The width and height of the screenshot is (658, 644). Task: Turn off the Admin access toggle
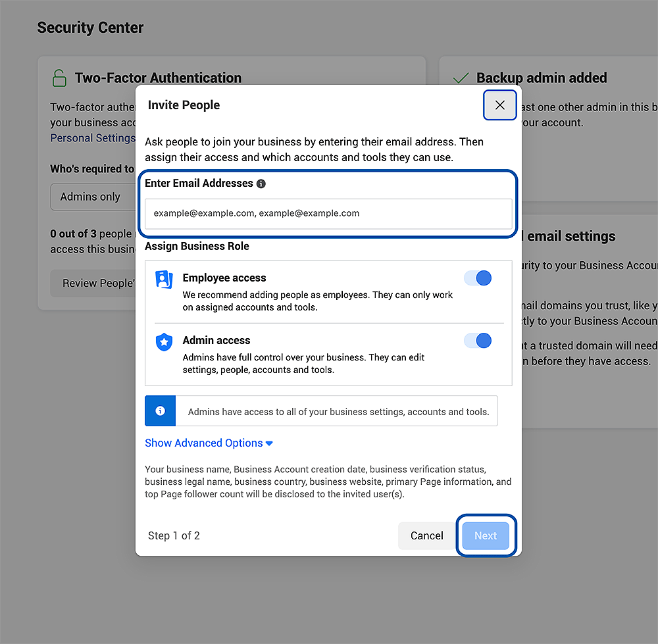click(477, 340)
